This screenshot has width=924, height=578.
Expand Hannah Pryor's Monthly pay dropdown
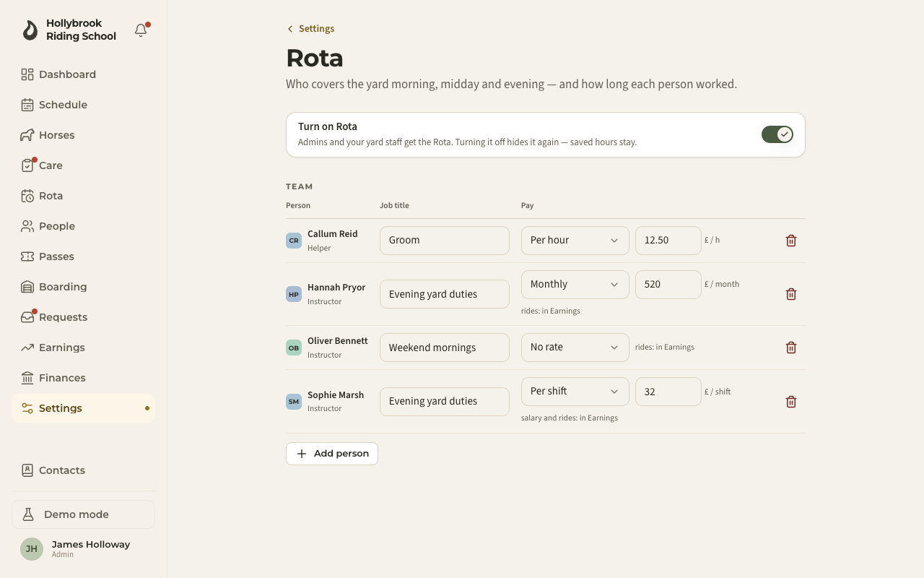point(575,285)
